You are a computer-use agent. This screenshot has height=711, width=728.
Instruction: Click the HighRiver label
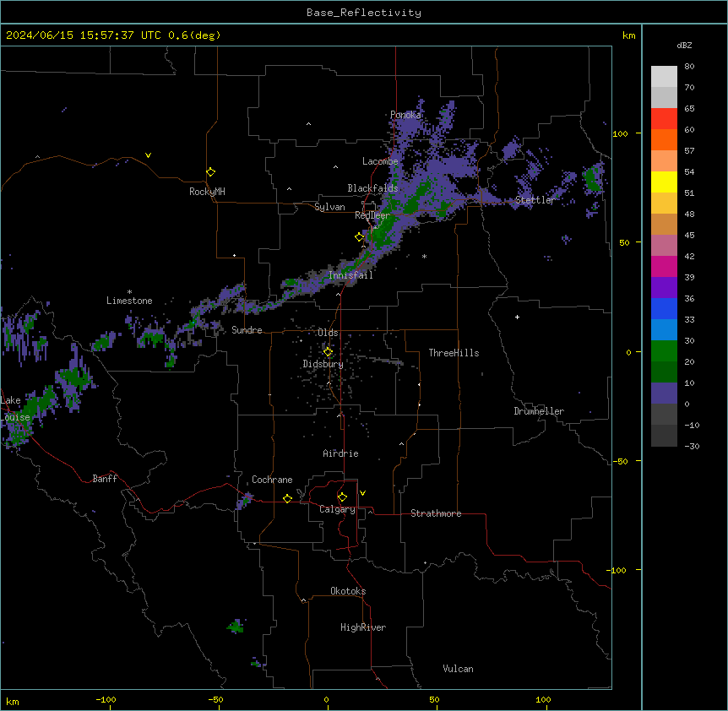(x=363, y=627)
